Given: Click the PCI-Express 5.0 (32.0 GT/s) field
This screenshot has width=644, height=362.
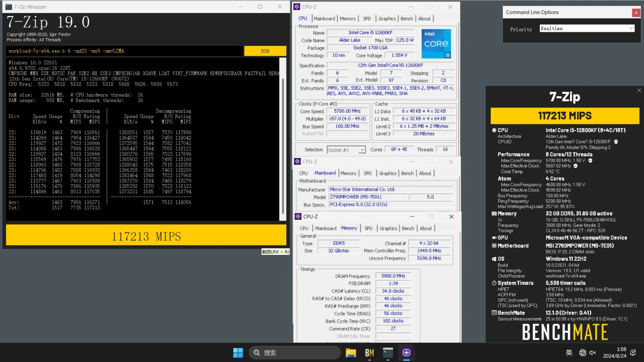Looking at the screenshot, I should pos(390,205).
